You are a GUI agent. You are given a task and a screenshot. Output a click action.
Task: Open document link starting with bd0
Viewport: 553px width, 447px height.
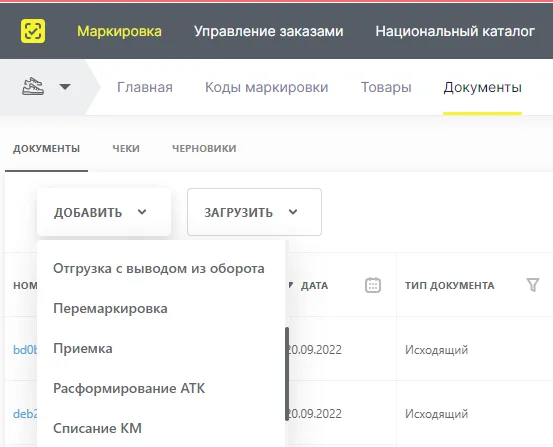coord(25,350)
